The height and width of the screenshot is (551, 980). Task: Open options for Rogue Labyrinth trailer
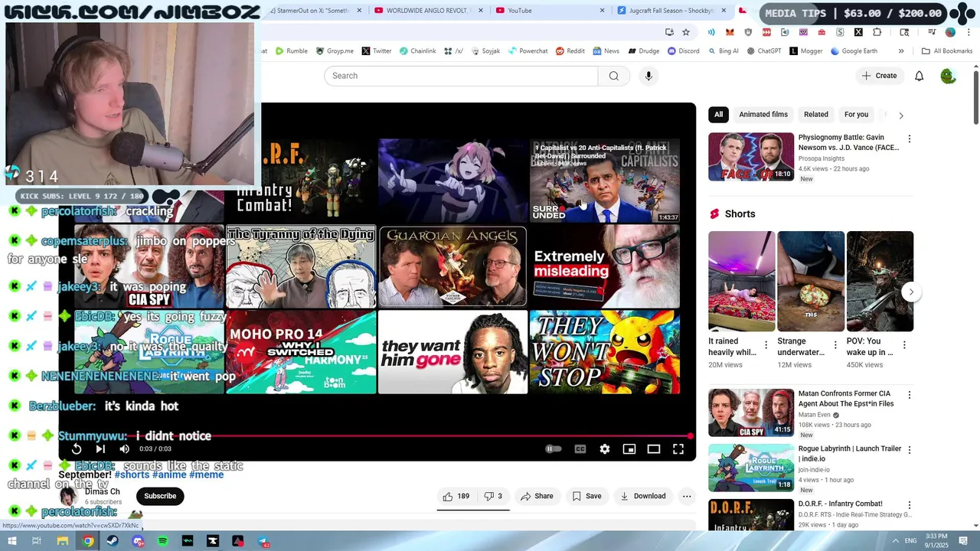pyautogui.click(x=909, y=450)
